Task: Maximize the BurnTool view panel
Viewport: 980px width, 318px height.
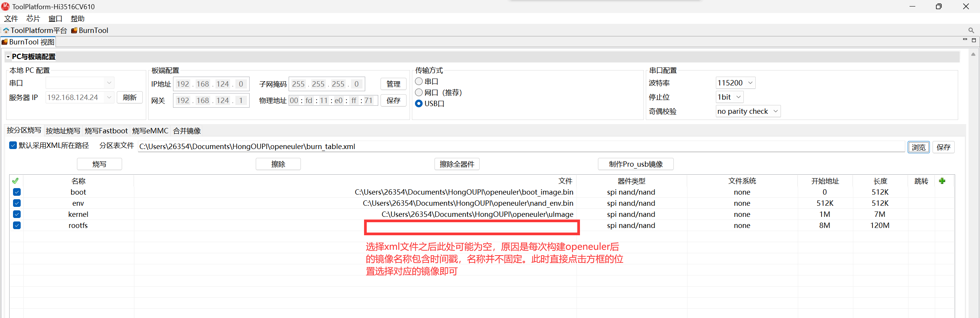Action: pyautogui.click(x=974, y=40)
